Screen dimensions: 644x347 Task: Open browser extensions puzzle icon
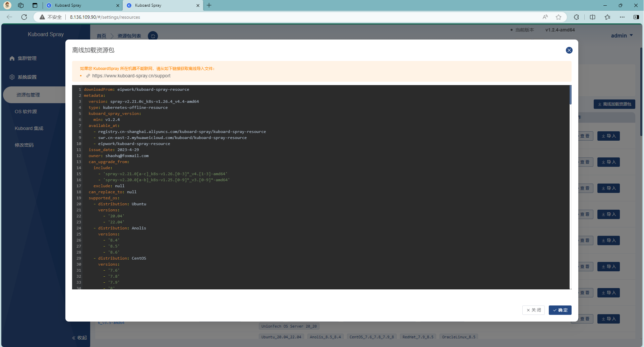(x=576, y=17)
